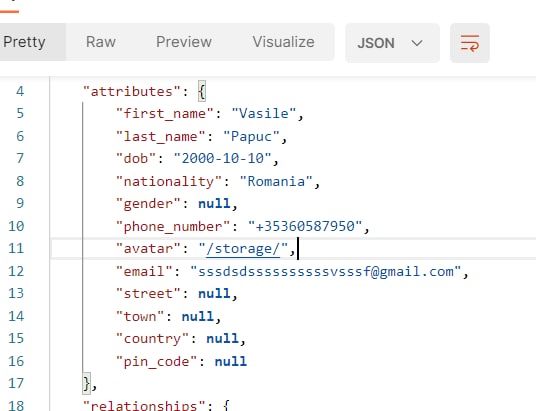Click the sssdsdsssssssssvsssf@gmail.com email value
This screenshot has width=536, height=411.
tap(325, 271)
